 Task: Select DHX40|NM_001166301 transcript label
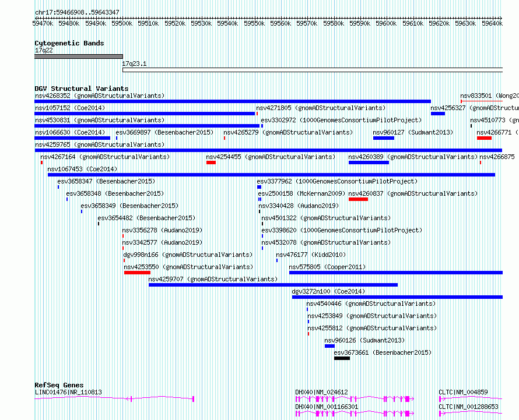[327, 407]
